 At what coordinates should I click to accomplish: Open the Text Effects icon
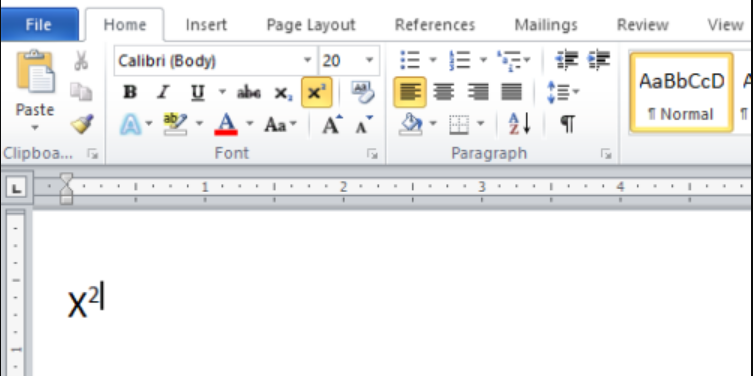(130, 125)
